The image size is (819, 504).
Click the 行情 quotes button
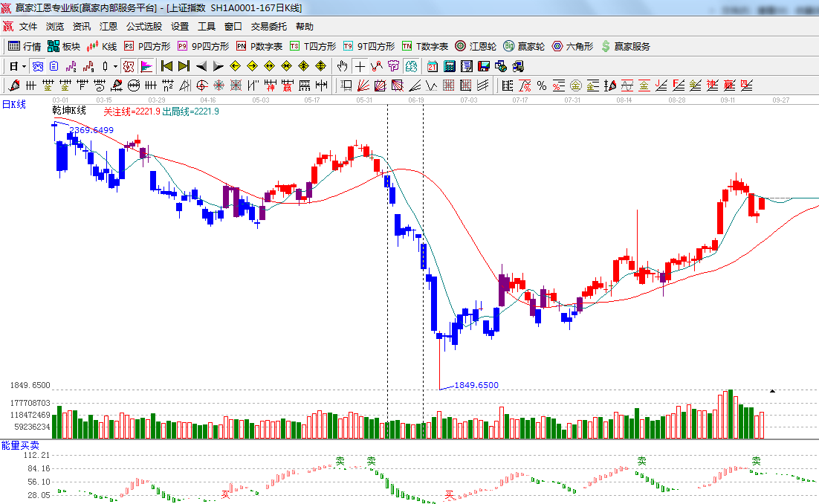click(25, 46)
